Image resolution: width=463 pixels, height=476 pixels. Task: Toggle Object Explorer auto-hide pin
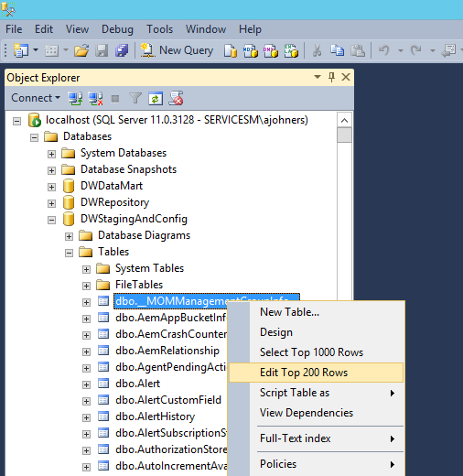331,77
